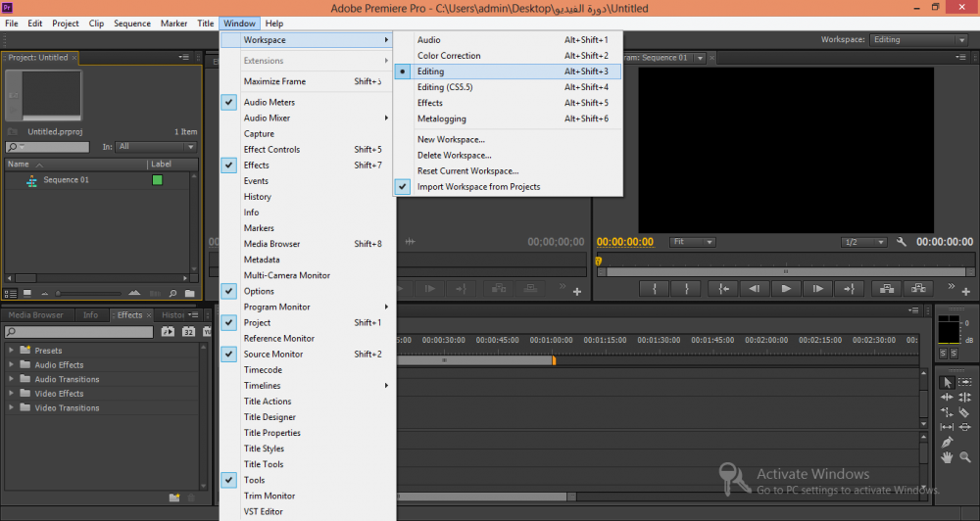Select the Pen tool
This screenshot has width=980, height=521.
coord(947,443)
